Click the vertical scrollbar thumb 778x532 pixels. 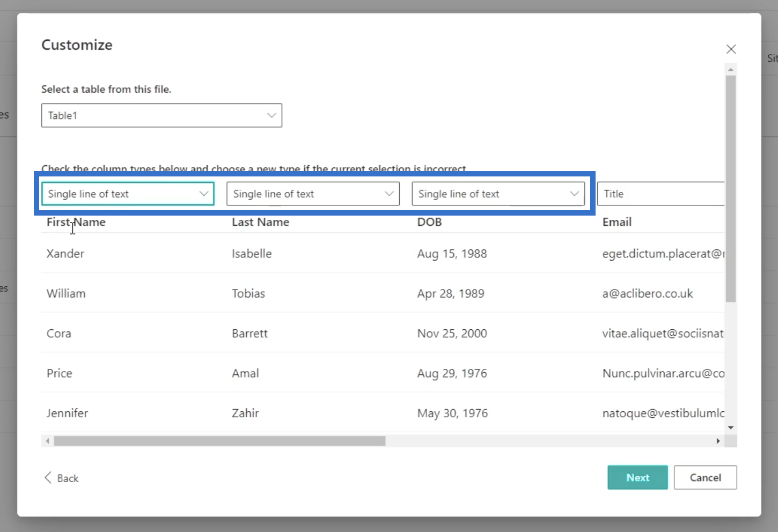point(731,188)
